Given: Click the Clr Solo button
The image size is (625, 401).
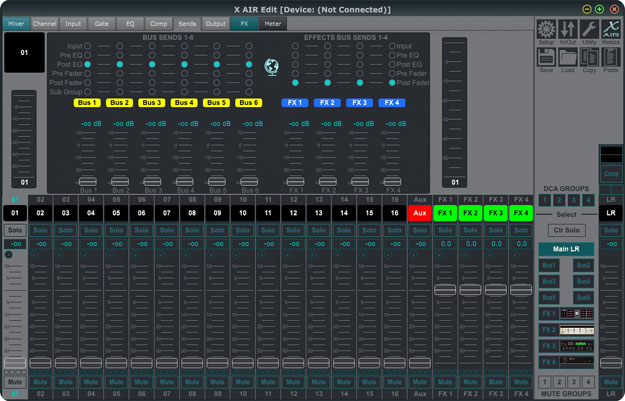Looking at the screenshot, I should click(x=566, y=230).
